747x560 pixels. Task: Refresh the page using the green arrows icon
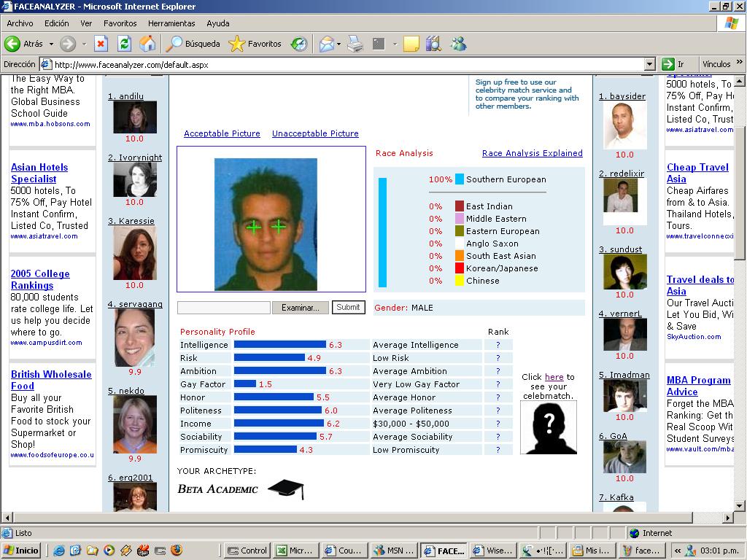coord(124,44)
